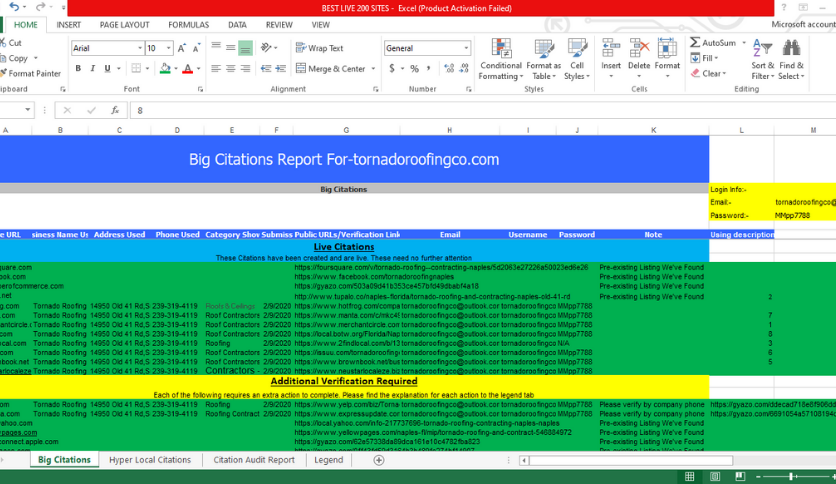The height and width of the screenshot is (484, 836).
Task: Toggle Italic text style
Action: tap(92, 69)
